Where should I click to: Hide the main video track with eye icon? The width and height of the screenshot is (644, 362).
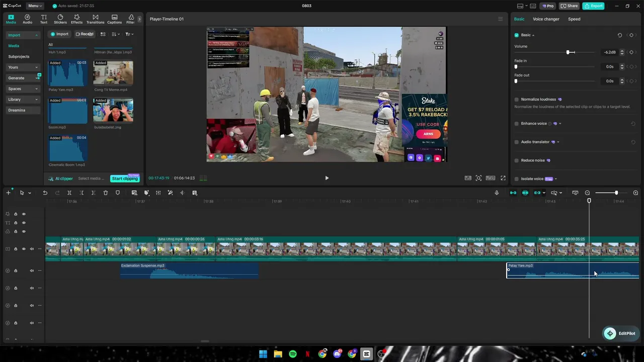(x=24, y=249)
